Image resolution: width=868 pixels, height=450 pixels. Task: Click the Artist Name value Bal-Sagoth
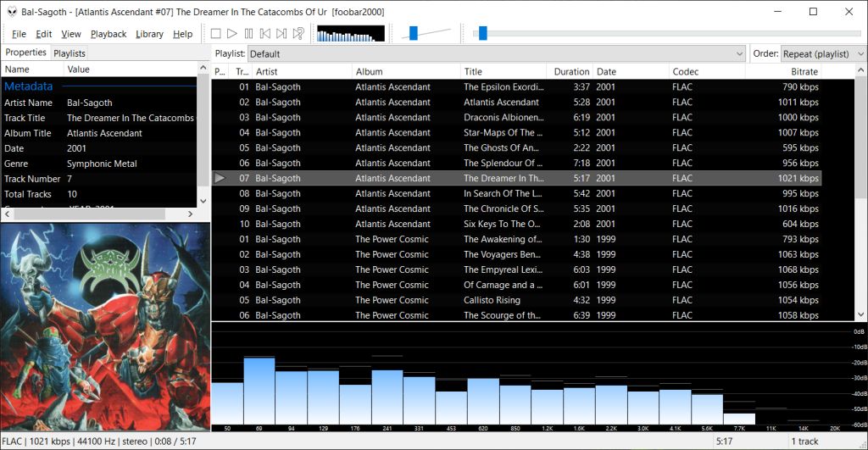coord(90,103)
